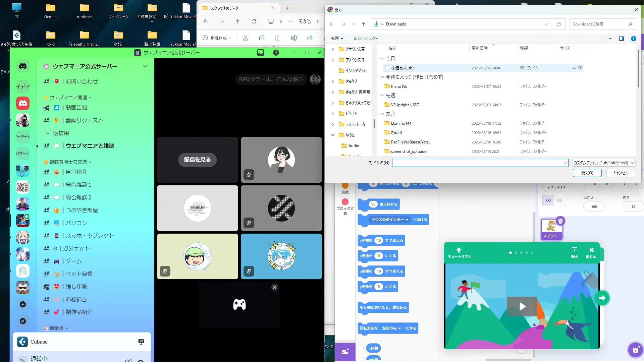Show sprite using the eye icon
Image resolution: width=644 pixels, height=362 pixels.
[x=548, y=200]
